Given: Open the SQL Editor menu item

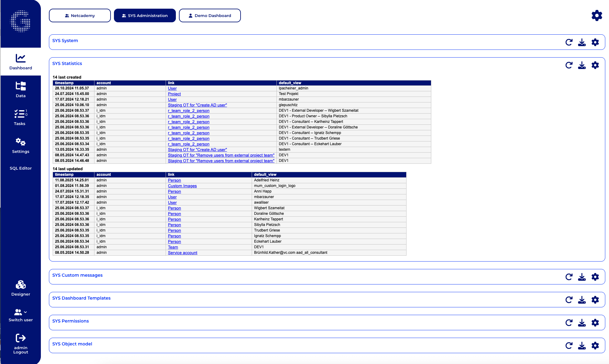Looking at the screenshot, I should (20, 168).
